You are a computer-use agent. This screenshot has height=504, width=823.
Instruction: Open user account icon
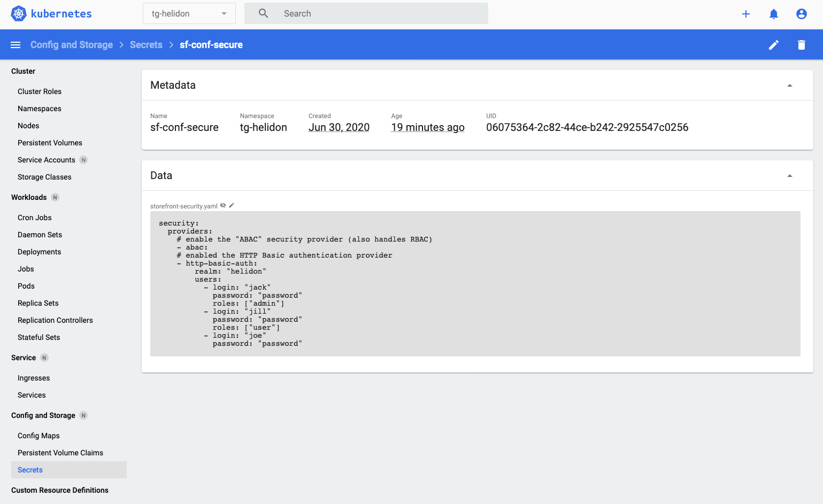click(802, 14)
